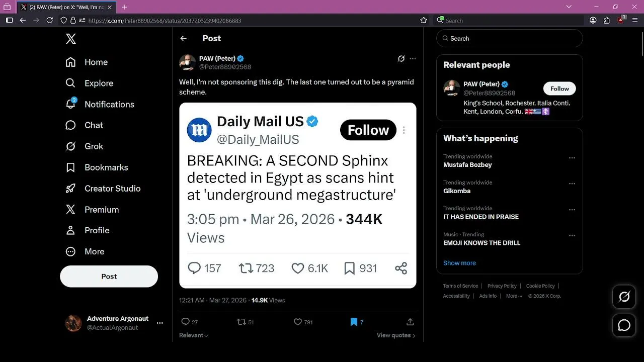Toggle bookmark on the post with 7 bookmarks

coord(357,322)
